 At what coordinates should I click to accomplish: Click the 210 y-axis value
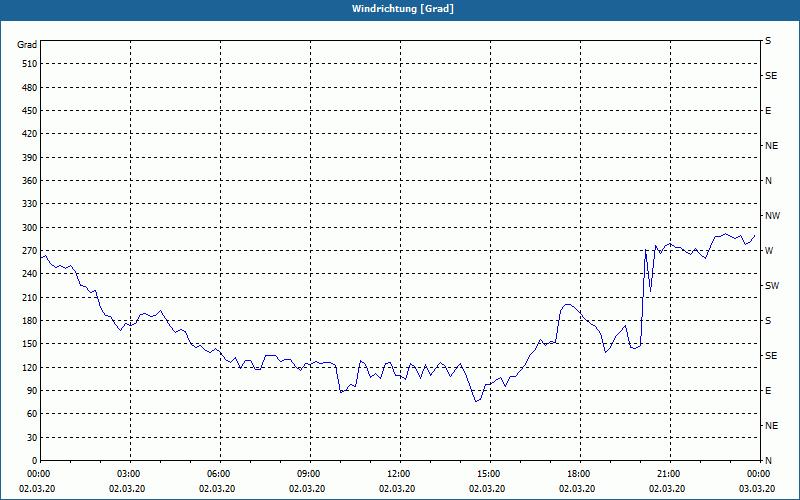[30, 297]
